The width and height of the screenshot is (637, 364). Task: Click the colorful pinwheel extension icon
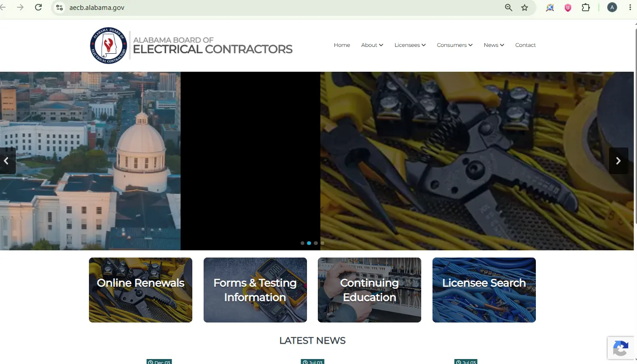point(550,8)
